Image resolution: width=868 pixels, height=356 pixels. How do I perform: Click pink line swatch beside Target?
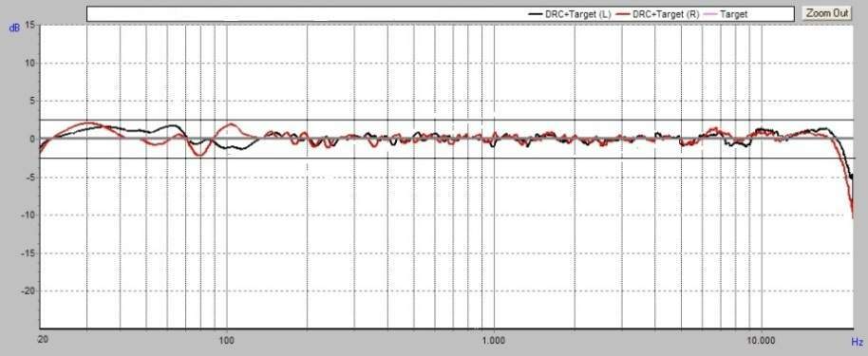point(710,14)
